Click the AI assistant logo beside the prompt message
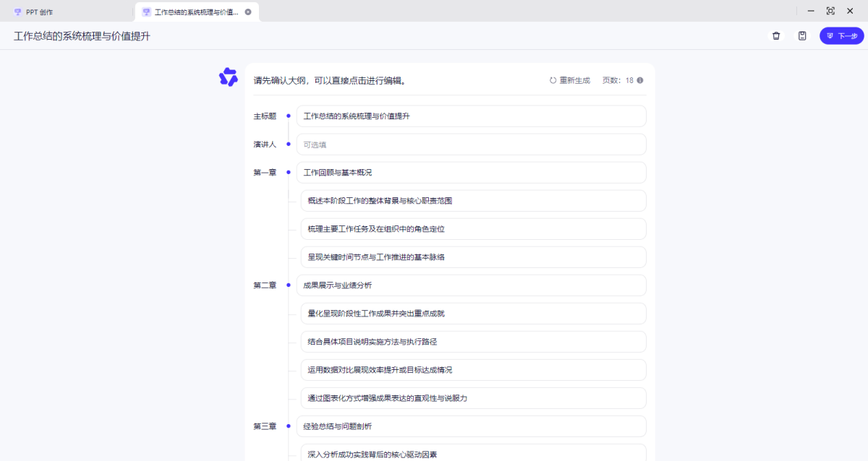This screenshot has height=461, width=868. coord(229,77)
